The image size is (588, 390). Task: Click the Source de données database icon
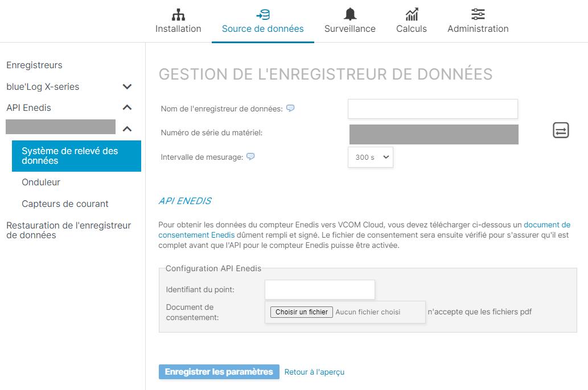pos(262,14)
